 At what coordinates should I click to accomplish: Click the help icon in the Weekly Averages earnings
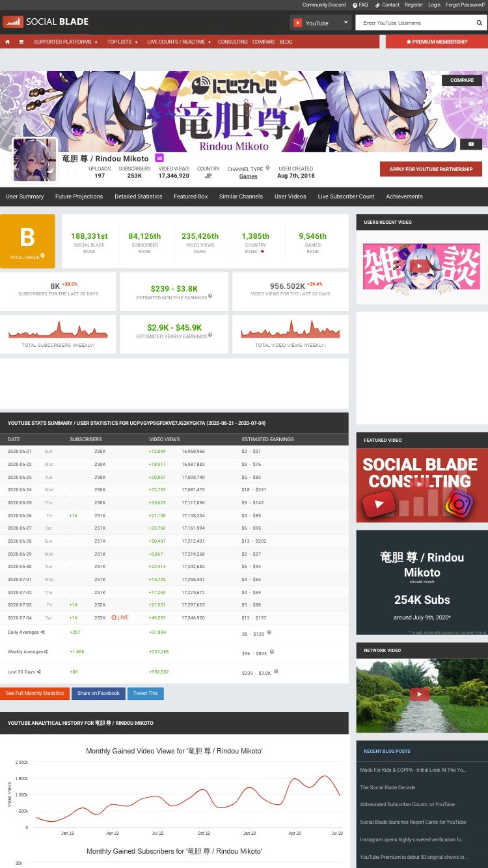(x=272, y=651)
